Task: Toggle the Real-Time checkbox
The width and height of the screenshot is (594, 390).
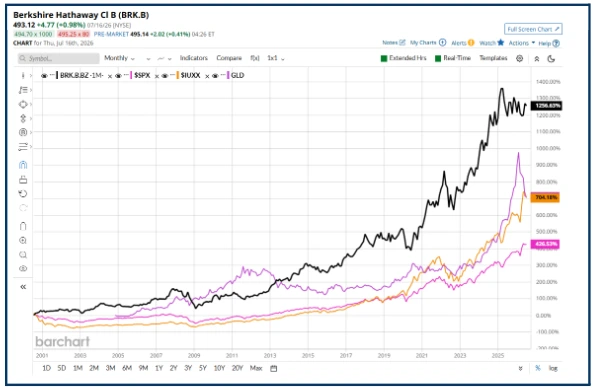Action: pos(438,58)
